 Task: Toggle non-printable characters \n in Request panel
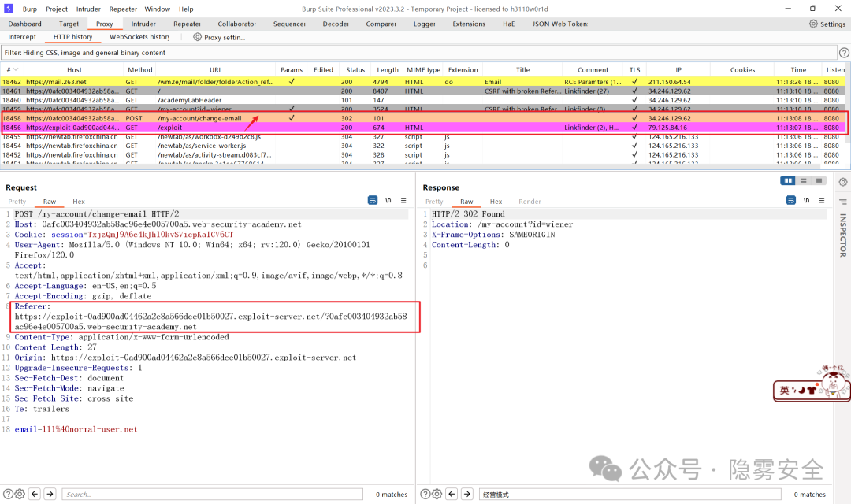pyautogui.click(x=388, y=200)
